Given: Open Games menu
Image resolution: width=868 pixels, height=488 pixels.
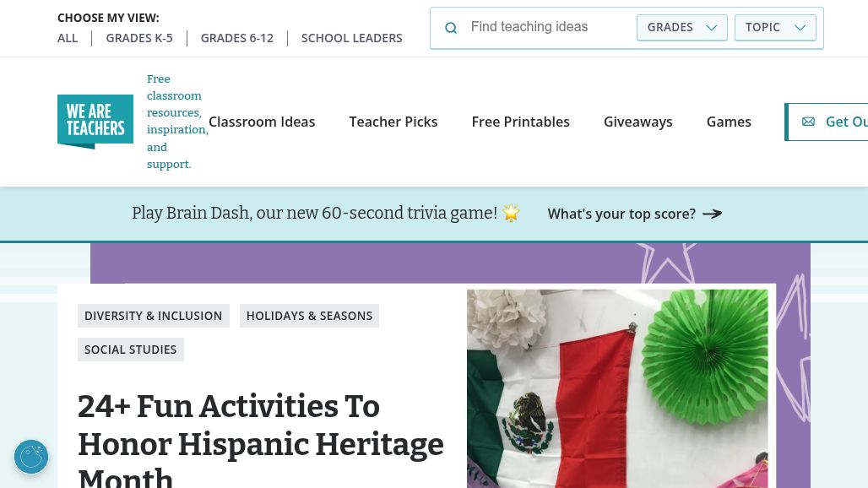Looking at the screenshot, I should tap(729, 122).
